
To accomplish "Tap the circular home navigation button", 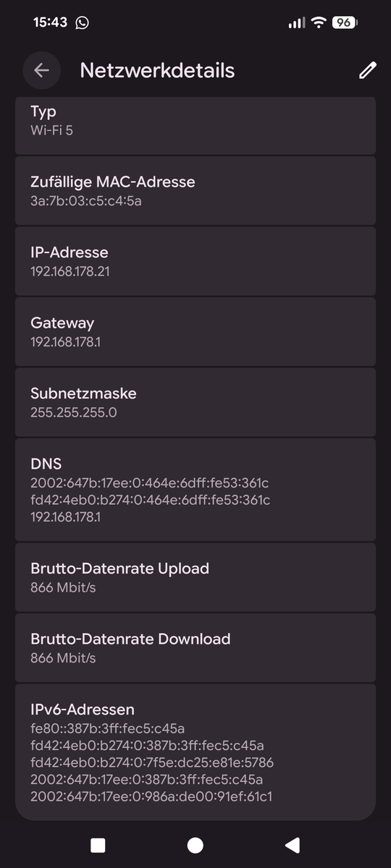I will click(x=195, y=845).
